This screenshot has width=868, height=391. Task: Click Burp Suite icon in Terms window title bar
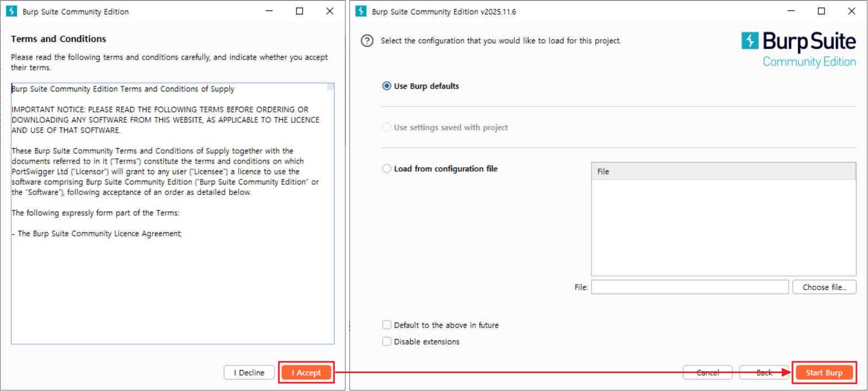tap(12, 11)
